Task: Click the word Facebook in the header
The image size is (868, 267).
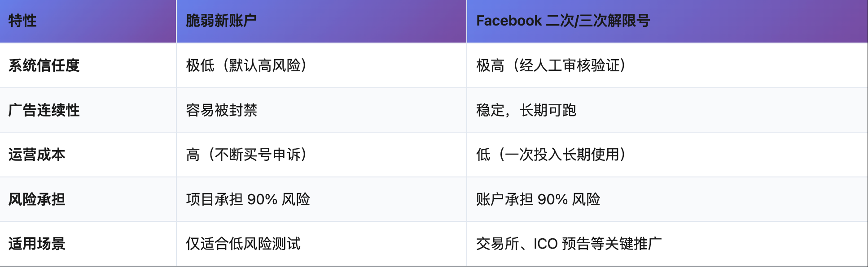Action: click(509, 21)
